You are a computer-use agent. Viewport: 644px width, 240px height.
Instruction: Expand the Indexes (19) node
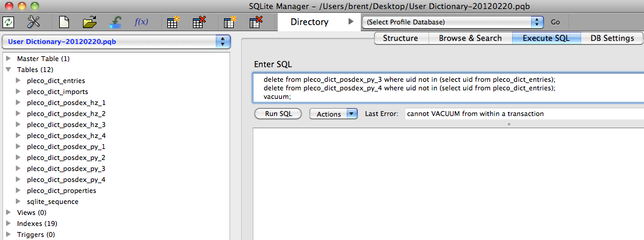[x=9, y=223]
